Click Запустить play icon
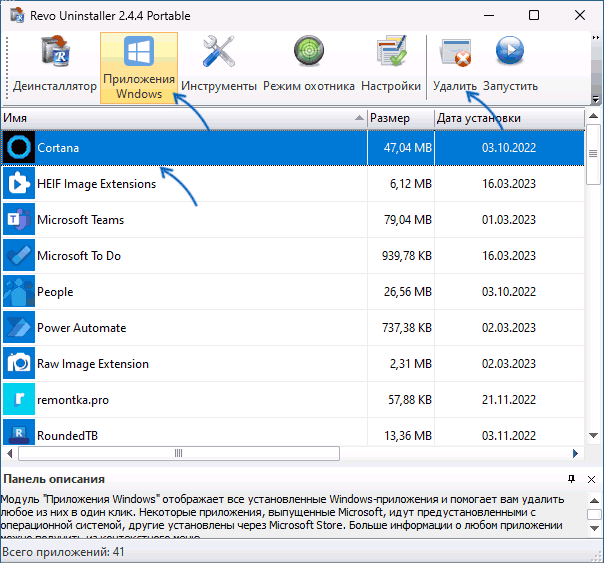 pyautogui.click(x=510, y=67)
